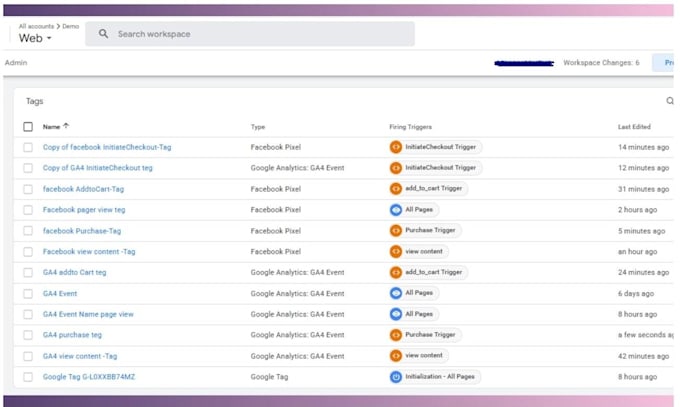680x407 pixels.
Task: Check the Facebook view content -Tag row
Action: click(x=28, y=252)
